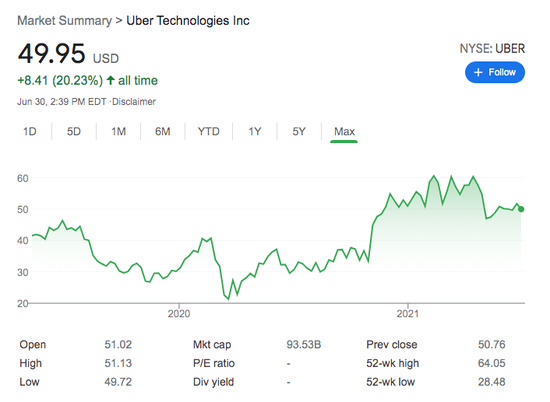Choose the YTD range tab

click(x=209, y=132)
